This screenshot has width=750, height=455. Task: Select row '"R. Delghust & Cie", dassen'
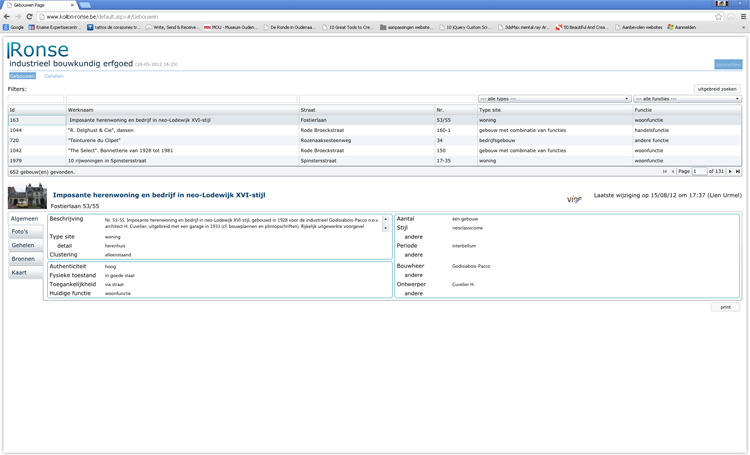coord(375,130)
